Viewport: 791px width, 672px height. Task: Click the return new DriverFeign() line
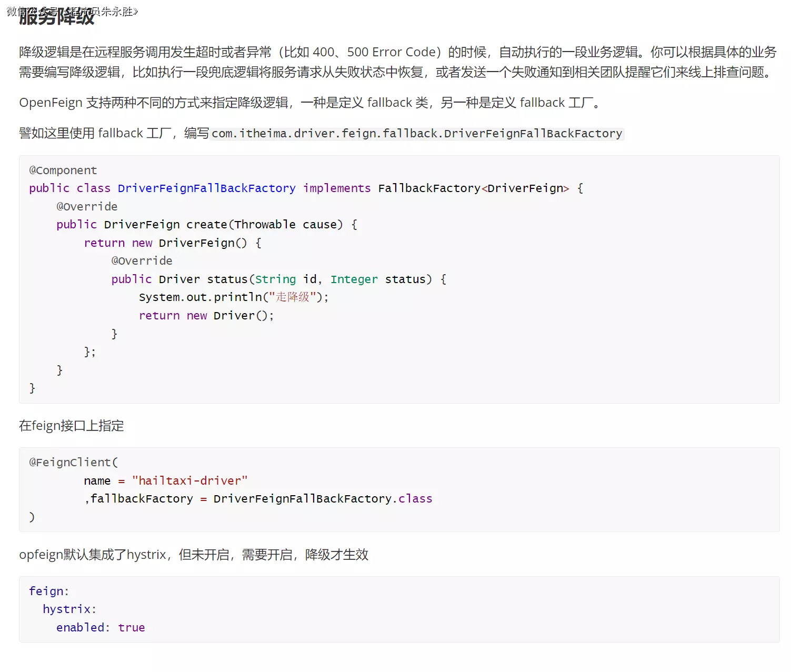click(x=173, y=243)
